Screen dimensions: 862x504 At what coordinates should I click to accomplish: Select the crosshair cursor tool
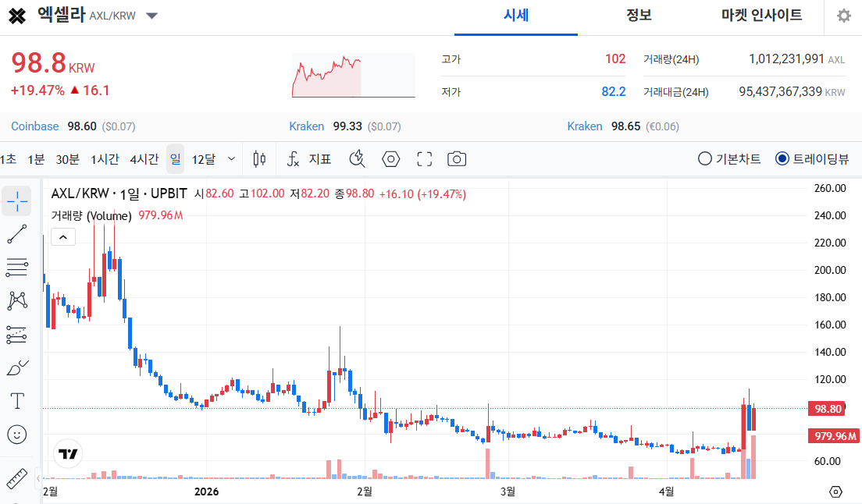pos(17,201)
